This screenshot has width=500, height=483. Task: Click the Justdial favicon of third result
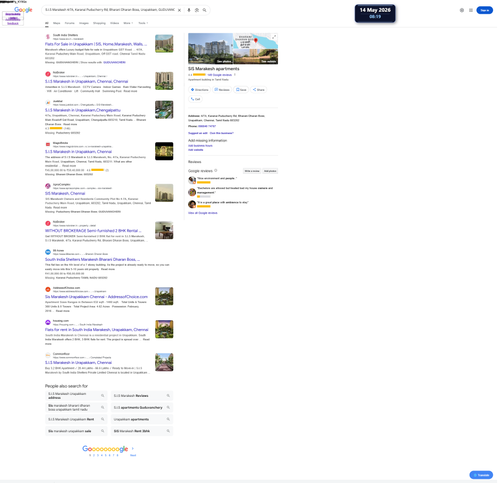[x=48, y=103]
